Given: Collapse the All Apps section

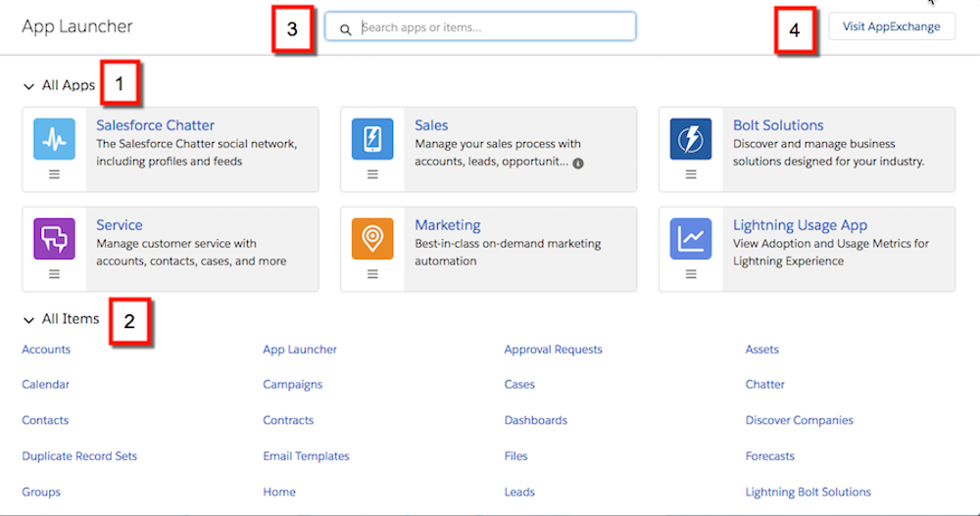Looking at the screenshot, I should click(x=28, y=86).
